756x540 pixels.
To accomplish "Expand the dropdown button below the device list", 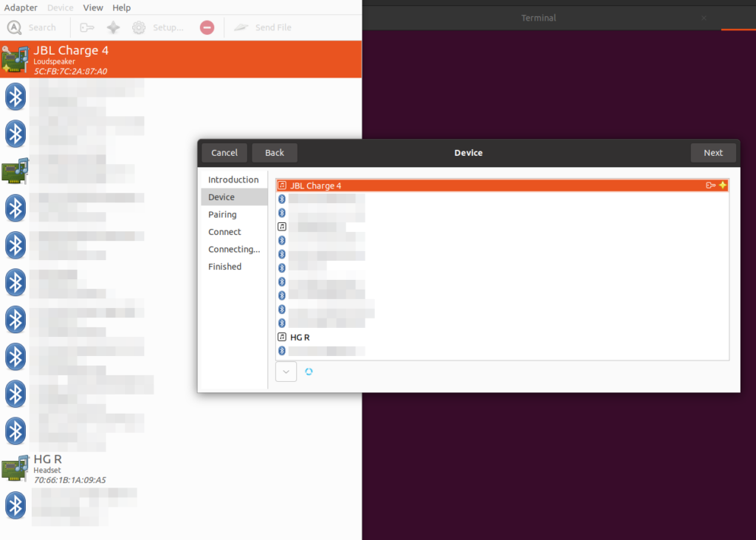I will [286, 372].
